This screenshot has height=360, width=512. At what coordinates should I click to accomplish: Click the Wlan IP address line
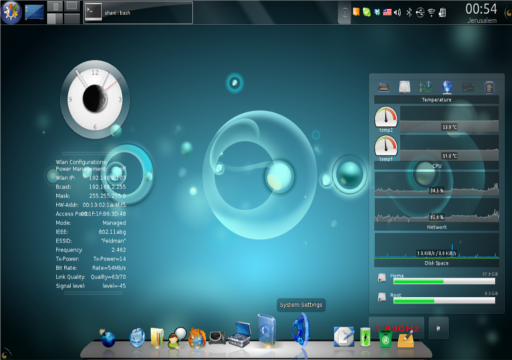[x=91, y=178]
